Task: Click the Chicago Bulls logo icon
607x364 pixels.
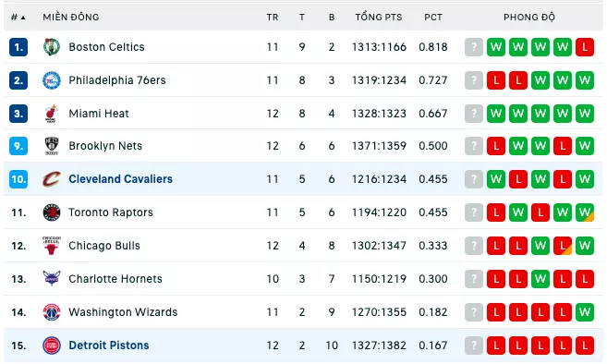Action: pyautogui.click(x=52, y=246)
